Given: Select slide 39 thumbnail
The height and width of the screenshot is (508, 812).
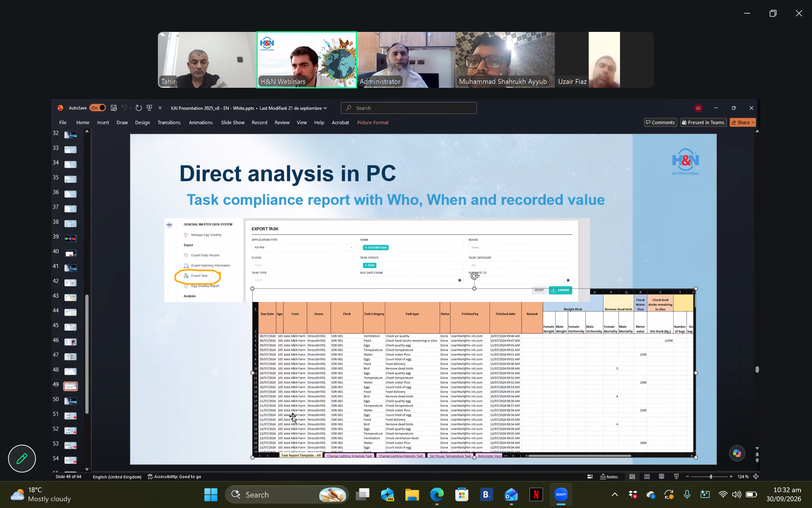Looking at the screenshot, I should 70,238.
